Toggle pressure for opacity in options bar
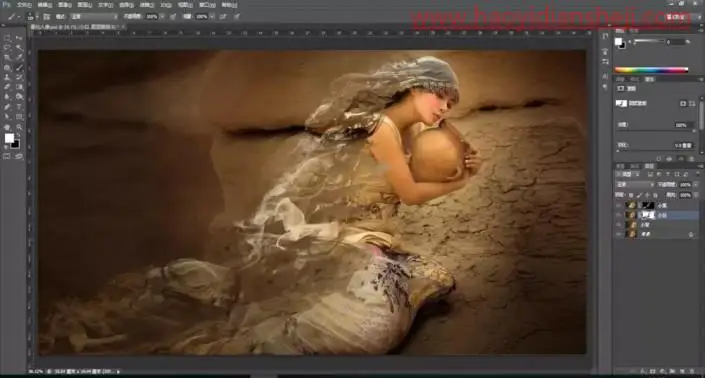Image resolution: width=705 pixels, height=378 pixels. (x=173, y=17)
